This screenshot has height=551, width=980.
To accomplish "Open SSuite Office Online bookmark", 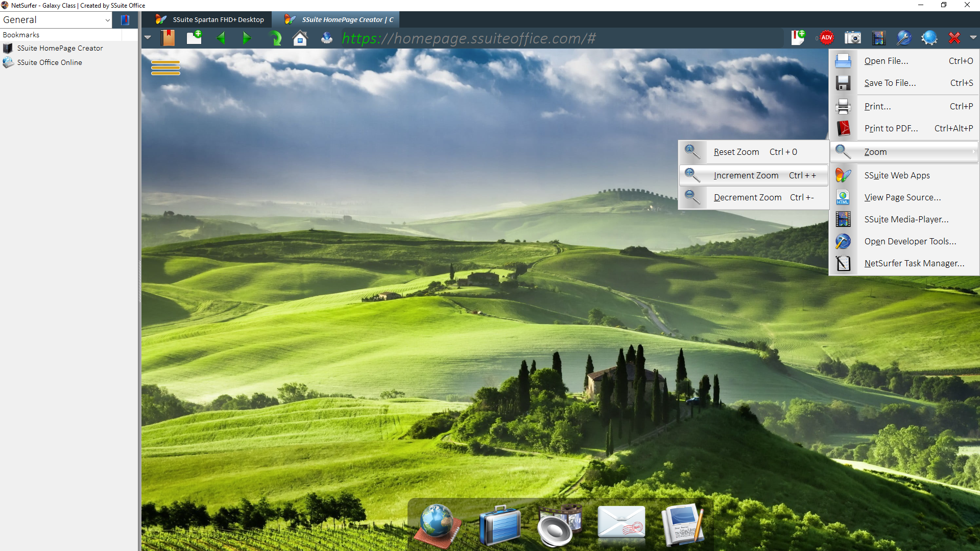I will [x=50, y=62].
